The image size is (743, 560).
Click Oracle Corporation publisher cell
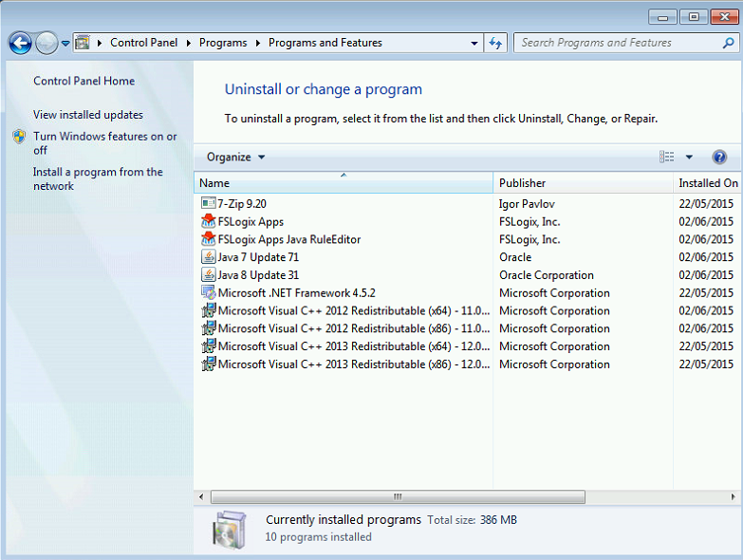tap(546, 275)
